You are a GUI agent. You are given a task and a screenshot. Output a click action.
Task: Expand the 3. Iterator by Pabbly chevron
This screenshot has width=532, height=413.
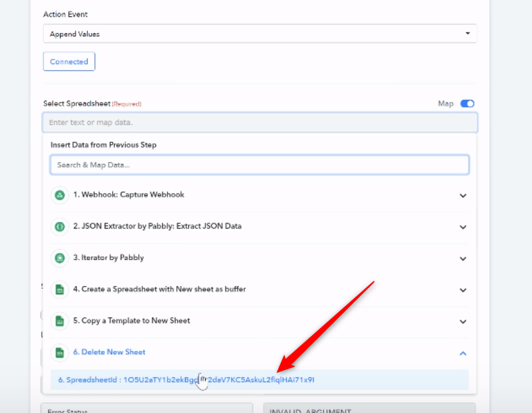pyautogui.click(x=462, y=258)
